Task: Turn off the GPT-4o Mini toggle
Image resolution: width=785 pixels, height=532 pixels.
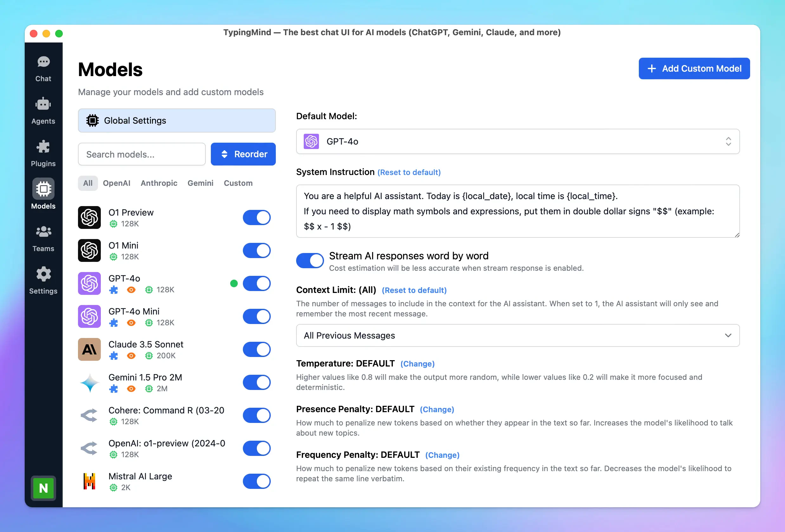Action: (257, 316)
